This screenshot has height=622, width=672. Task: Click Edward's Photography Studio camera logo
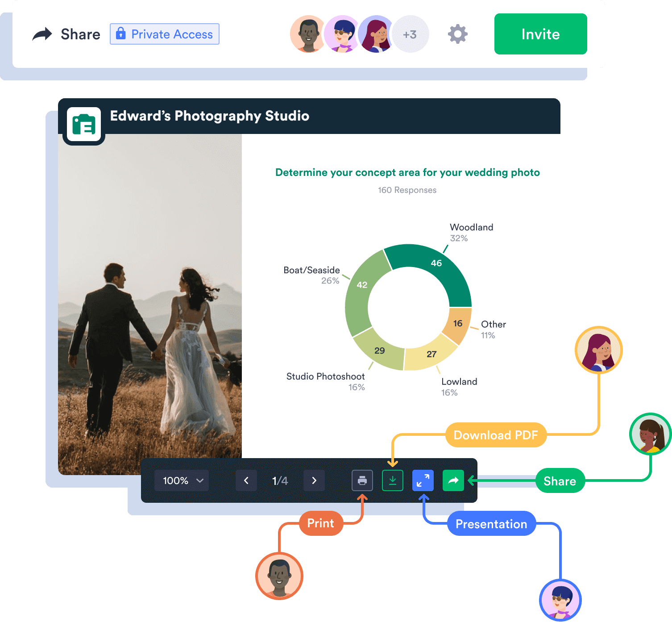[x=84, y=124]
